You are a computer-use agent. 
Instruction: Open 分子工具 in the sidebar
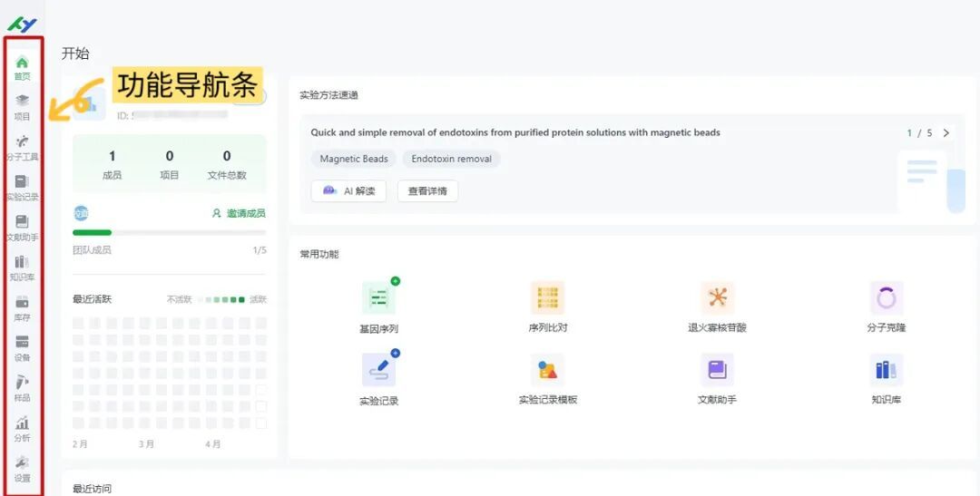(22, 147)
